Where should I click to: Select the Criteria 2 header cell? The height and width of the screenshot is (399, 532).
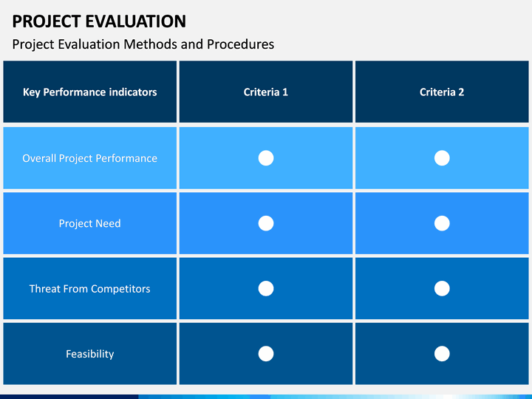coord(442,92)
